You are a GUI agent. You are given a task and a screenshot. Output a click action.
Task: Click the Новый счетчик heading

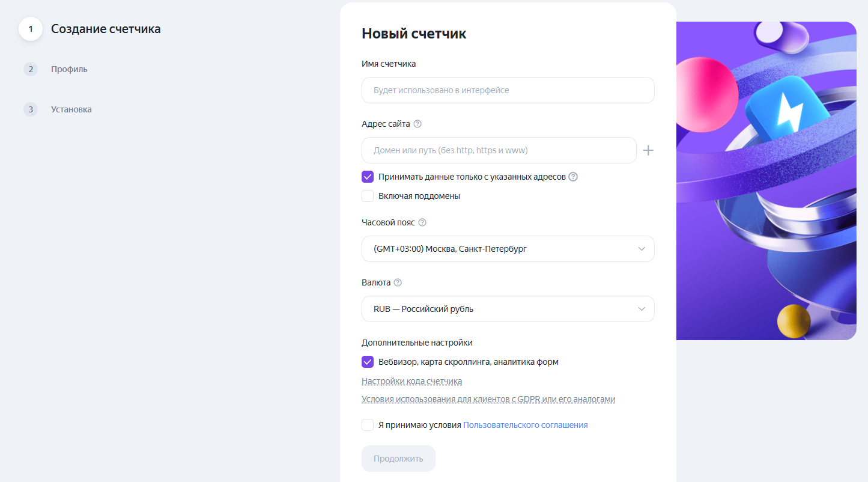414,34
